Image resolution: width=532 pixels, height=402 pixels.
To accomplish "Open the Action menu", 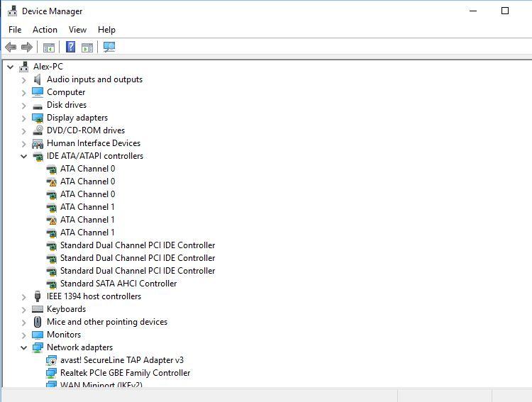I will tap(45, 30).
